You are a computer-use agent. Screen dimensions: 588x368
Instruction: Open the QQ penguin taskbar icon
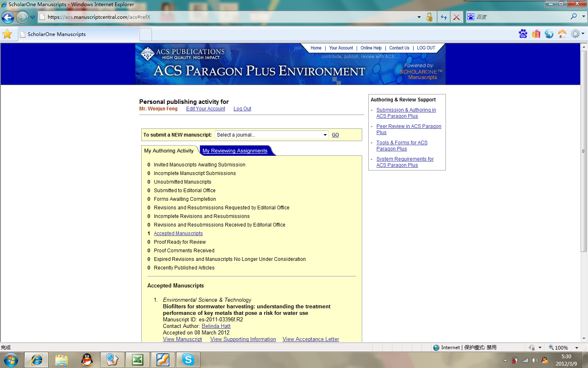(x=87, y=360)
